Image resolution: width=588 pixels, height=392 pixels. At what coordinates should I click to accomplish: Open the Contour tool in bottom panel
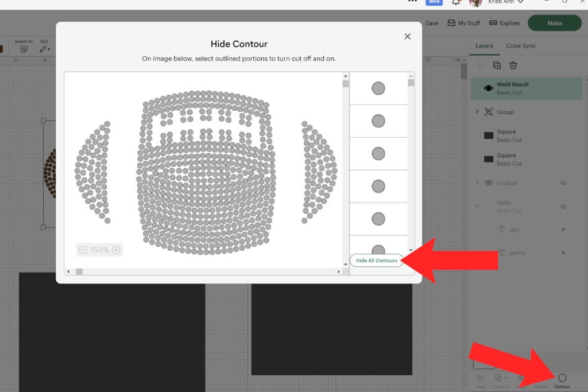click(562, 380)
